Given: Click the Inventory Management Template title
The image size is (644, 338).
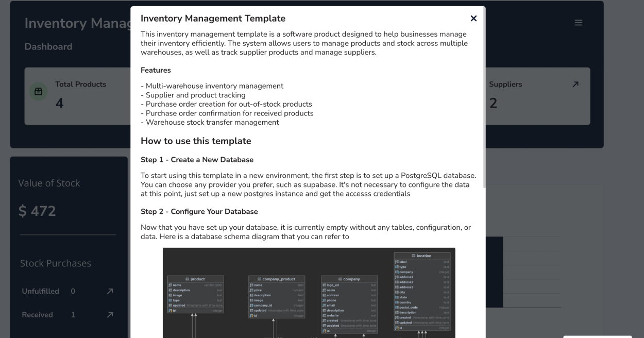Looking at the screenshot, I should 213,19.
